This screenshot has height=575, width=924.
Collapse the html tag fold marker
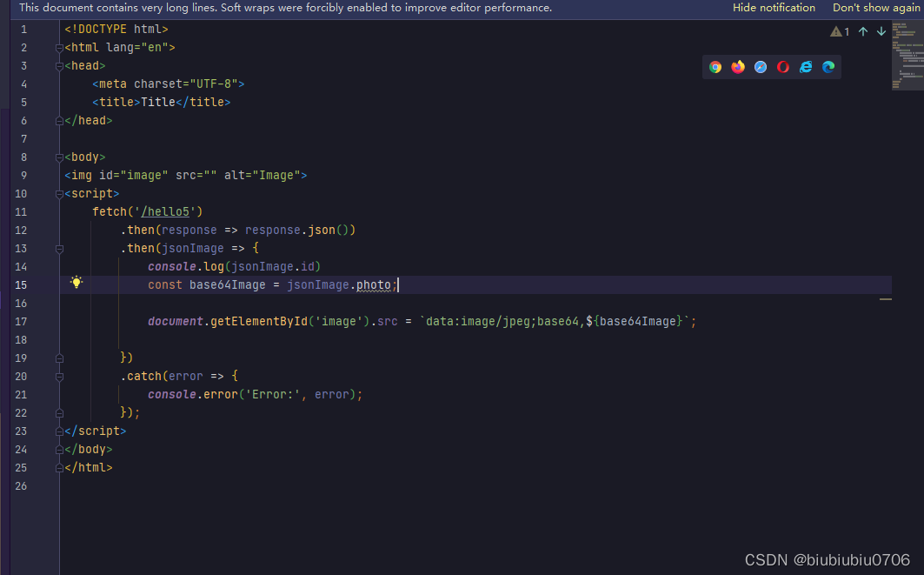[x=59, y=49]
